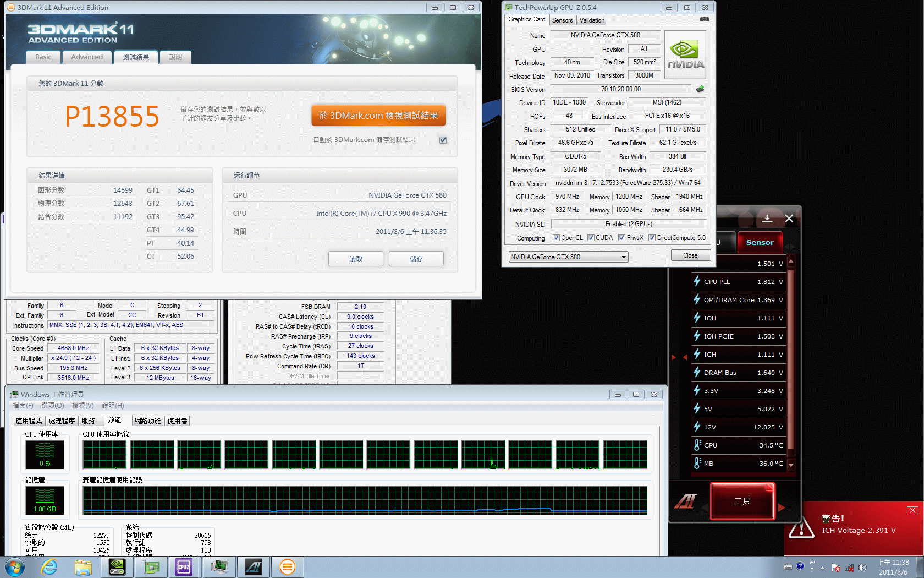Click the 儲存 save button in 3DMark
The image size is (924, 578).
tap(416, 259)
